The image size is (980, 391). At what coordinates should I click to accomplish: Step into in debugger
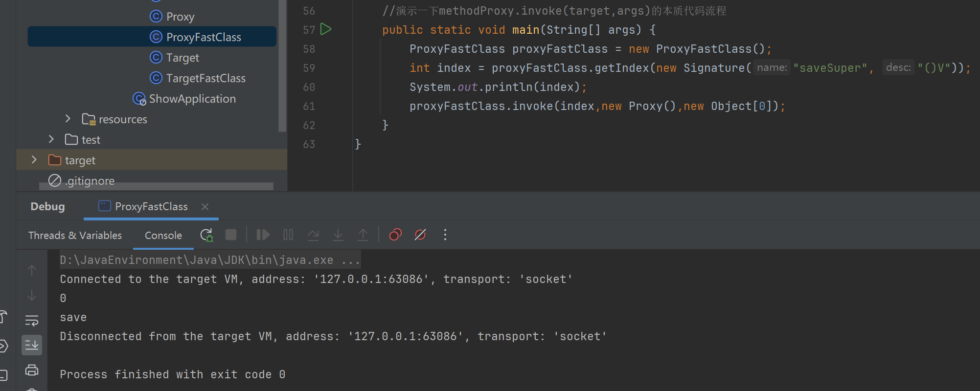[338, 235]
